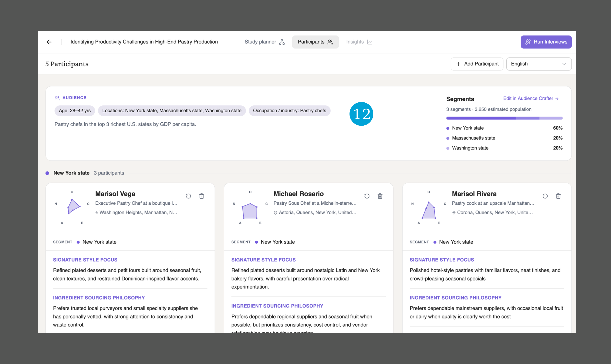Click Marisol Vega's New York state segment label
Viewport: 611px width, 364px height.
pyautogui.click(x=99, y=242)
